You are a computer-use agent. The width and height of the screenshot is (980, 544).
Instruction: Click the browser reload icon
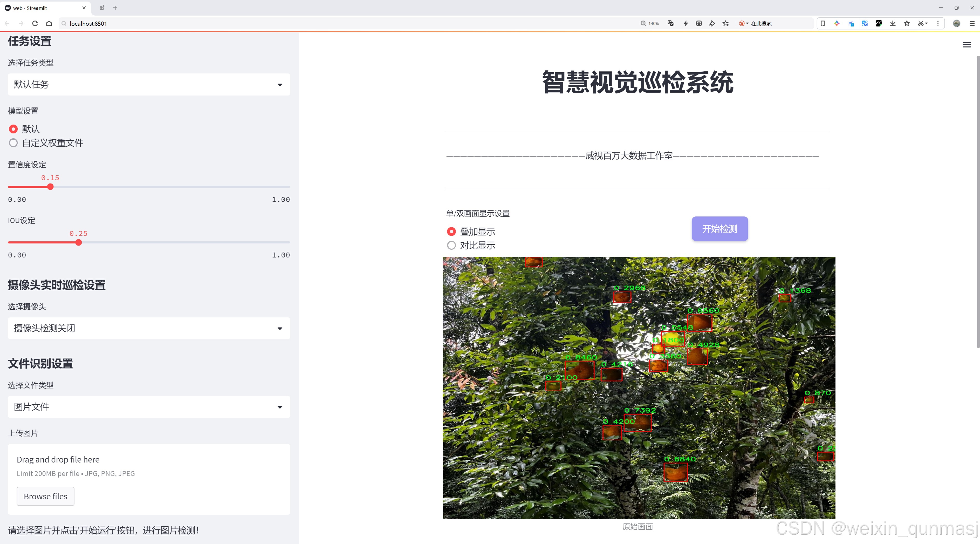[x=35, y=24]
